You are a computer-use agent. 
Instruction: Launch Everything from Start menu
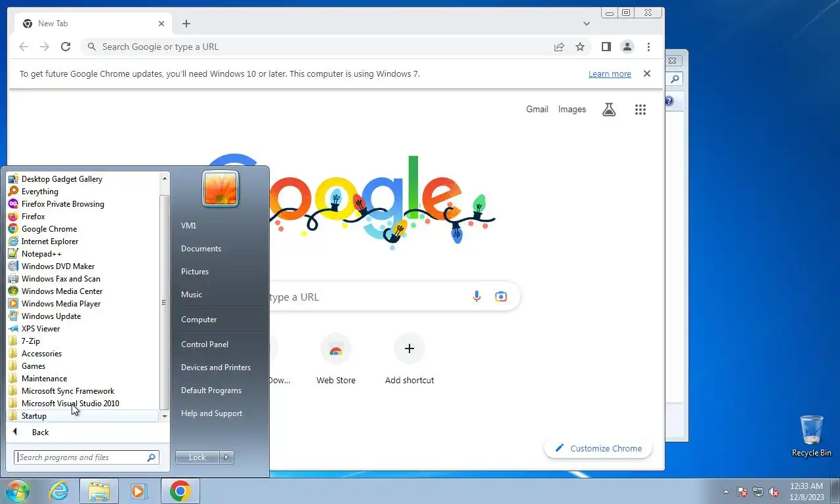coord(83,192)
